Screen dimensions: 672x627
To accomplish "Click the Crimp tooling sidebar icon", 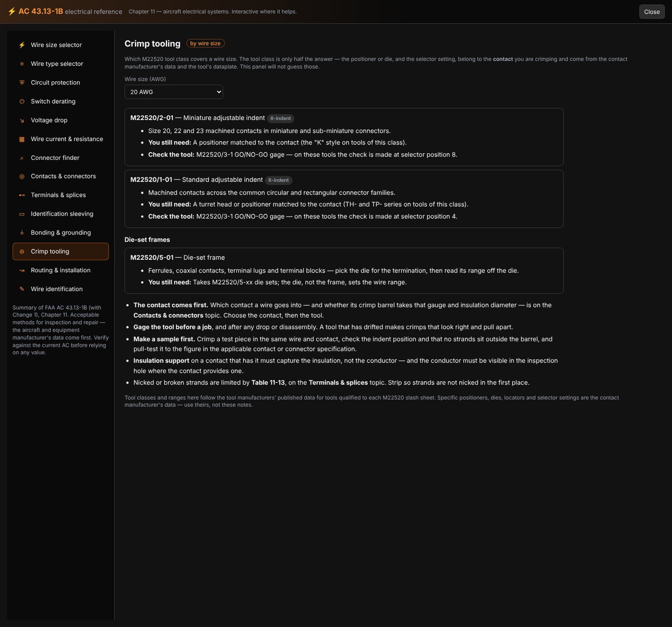I will click(x=22, y=252).
